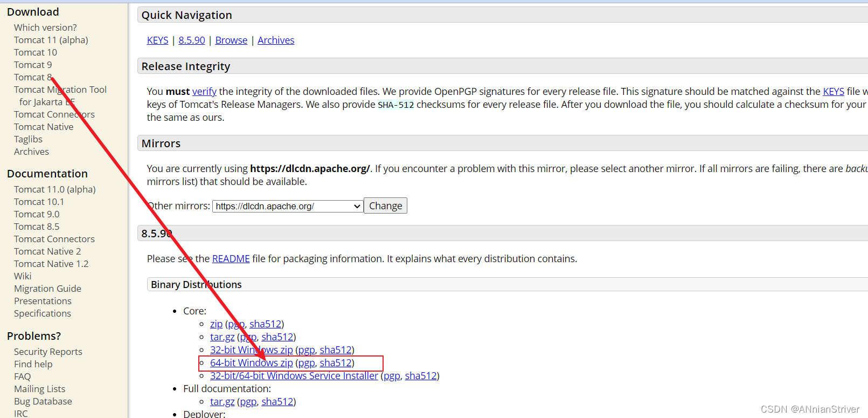Click the KEYS link in Release Integrity text

point(834,92)
